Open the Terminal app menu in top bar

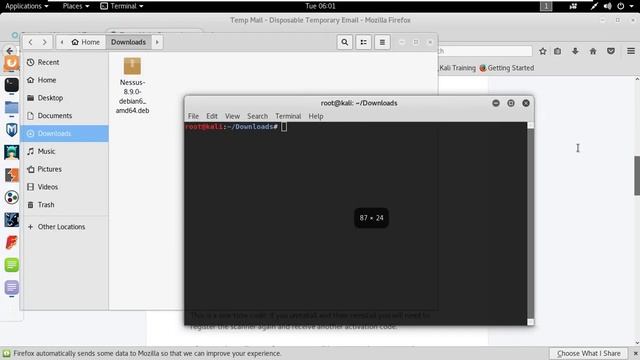click(122, 6)
